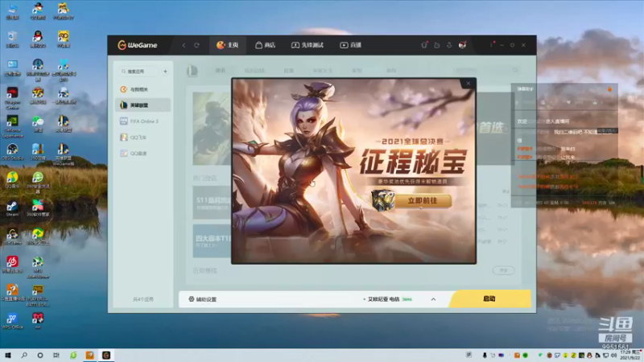Click the search apps field in sidebar
644x362 pixels.
click(138, 72)
